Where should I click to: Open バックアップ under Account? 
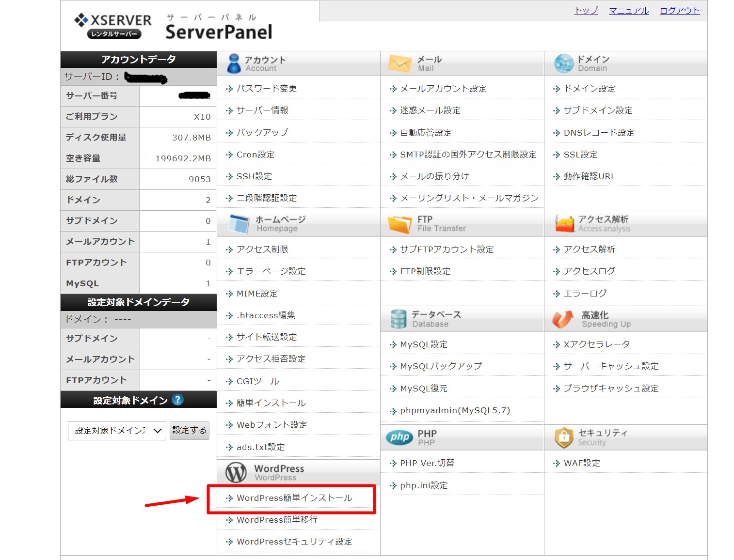point(262,132)
